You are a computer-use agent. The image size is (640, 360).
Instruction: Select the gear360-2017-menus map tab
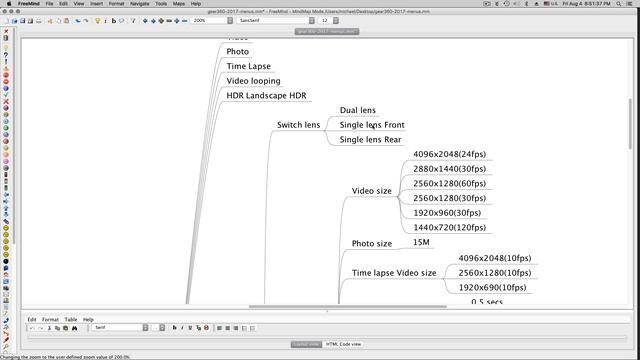pyautogui.click(x=327, y=31)
